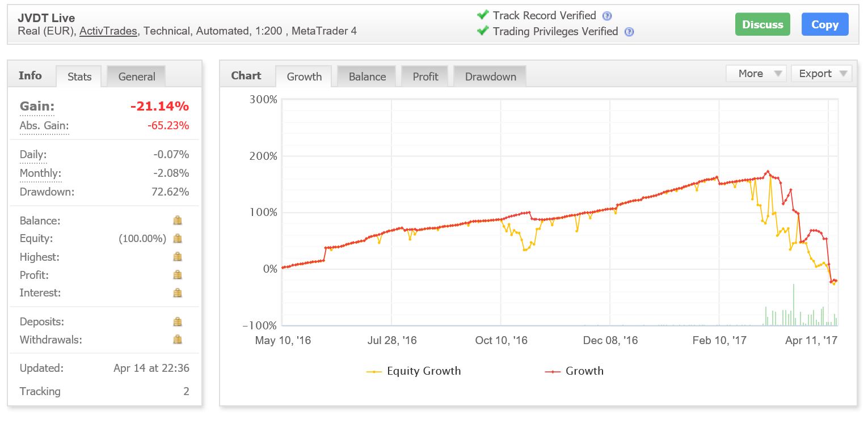The height and width of the screenshot is (424, 868).
Task: Click the Profit lock icon
Action: [178, 275]
